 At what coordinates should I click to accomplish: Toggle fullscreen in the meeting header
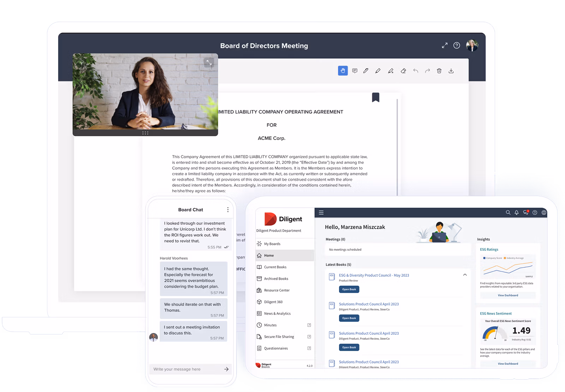coord(445,46)
